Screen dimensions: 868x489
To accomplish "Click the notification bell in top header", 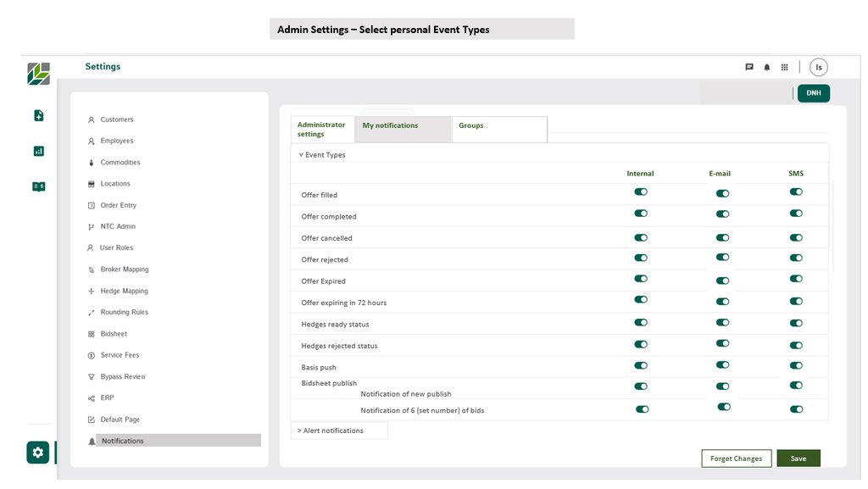I will click(767, 67).
